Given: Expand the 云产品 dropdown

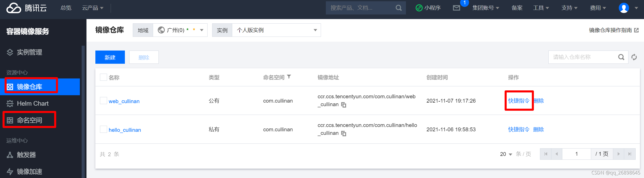Looking at the screenshot, I should pyautogui.click(x=93, y=8).
